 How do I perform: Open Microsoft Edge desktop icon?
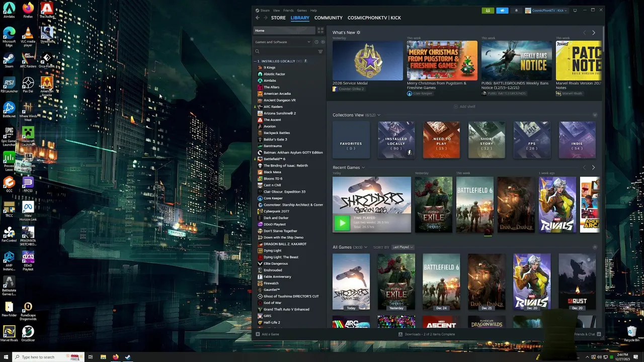[x=9, y=36]
